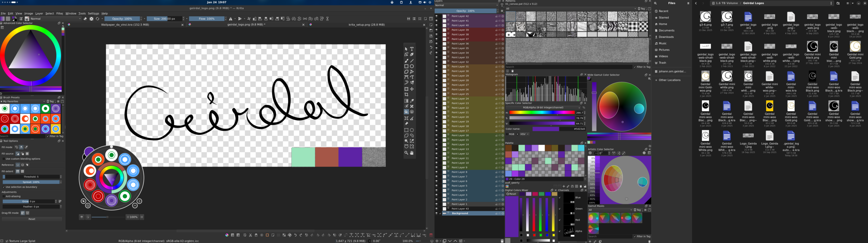The height and width of the screenshot is (243, 868).
Task: Uncheck Use selection as boundary
Action: click(x=4, y=187)
